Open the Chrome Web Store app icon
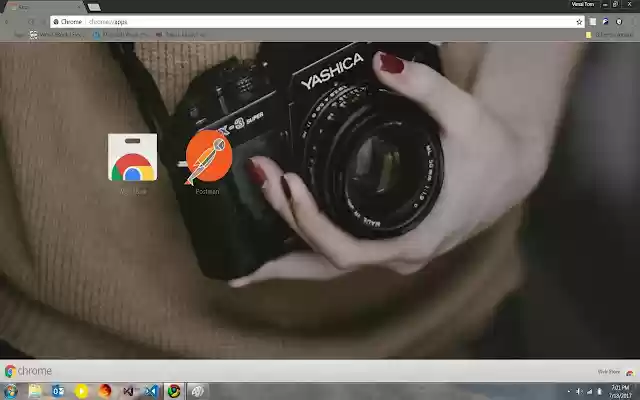The width and height of the screenshot is (640, 400). point(132,157)
